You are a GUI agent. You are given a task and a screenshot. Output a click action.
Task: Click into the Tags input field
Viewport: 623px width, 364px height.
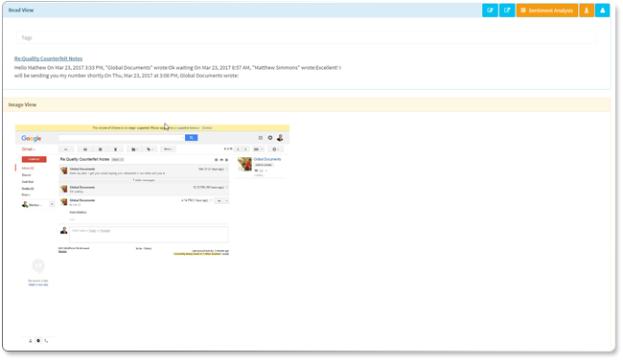click(307, 37)
